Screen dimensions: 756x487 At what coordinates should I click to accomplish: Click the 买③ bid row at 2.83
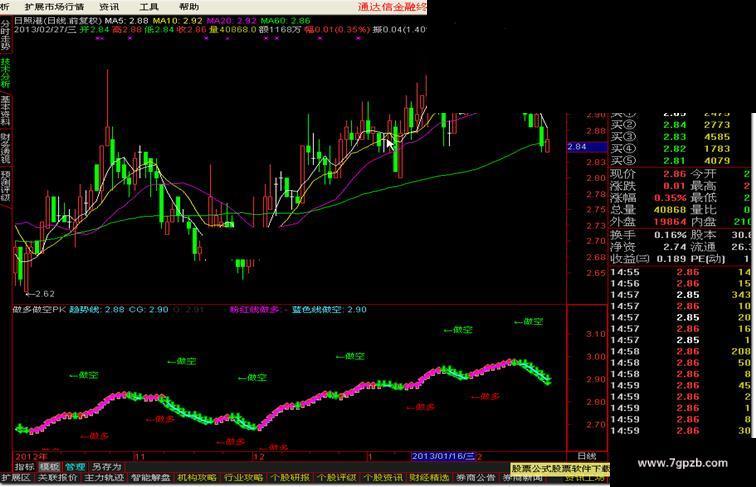[x=671, y=137]
